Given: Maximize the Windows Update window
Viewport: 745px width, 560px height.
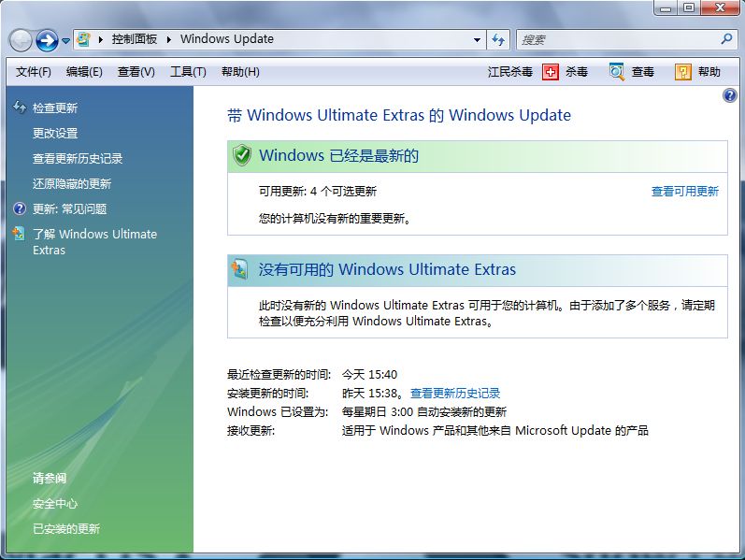Looking at the screenshot, I should tap(689, 8).
